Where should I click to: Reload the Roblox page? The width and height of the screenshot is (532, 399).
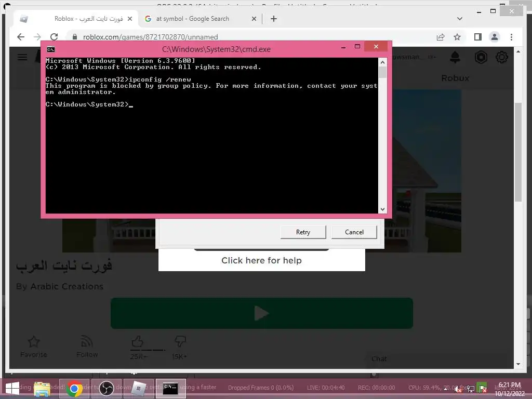pyautogui.click(x=54, y=37)
